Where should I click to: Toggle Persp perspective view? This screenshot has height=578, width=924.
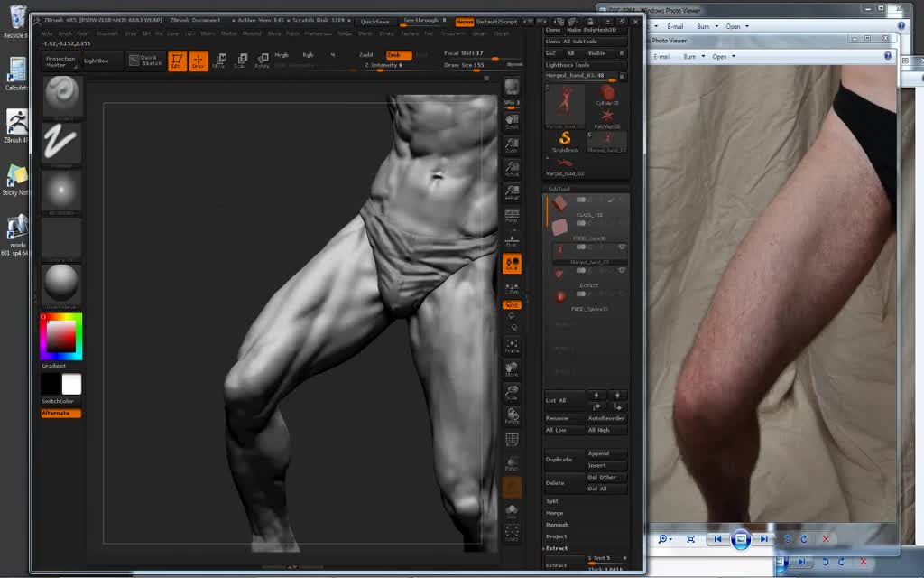[x=512, y=216]
